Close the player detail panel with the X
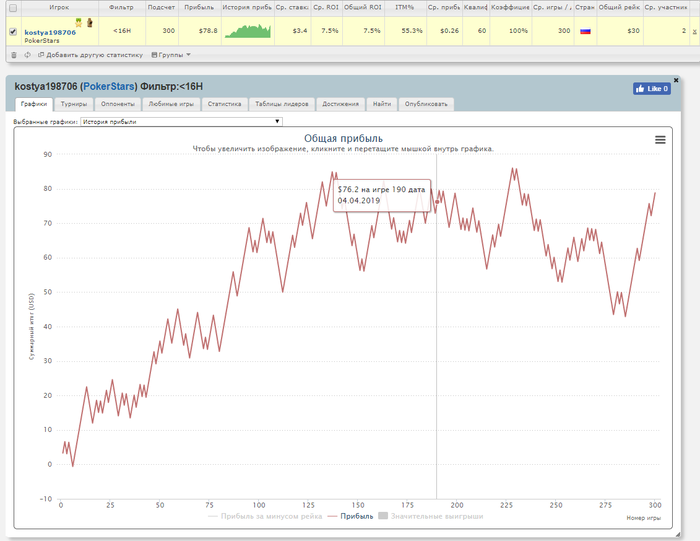Viewport: 700px width, 541px height. (676, 80)
